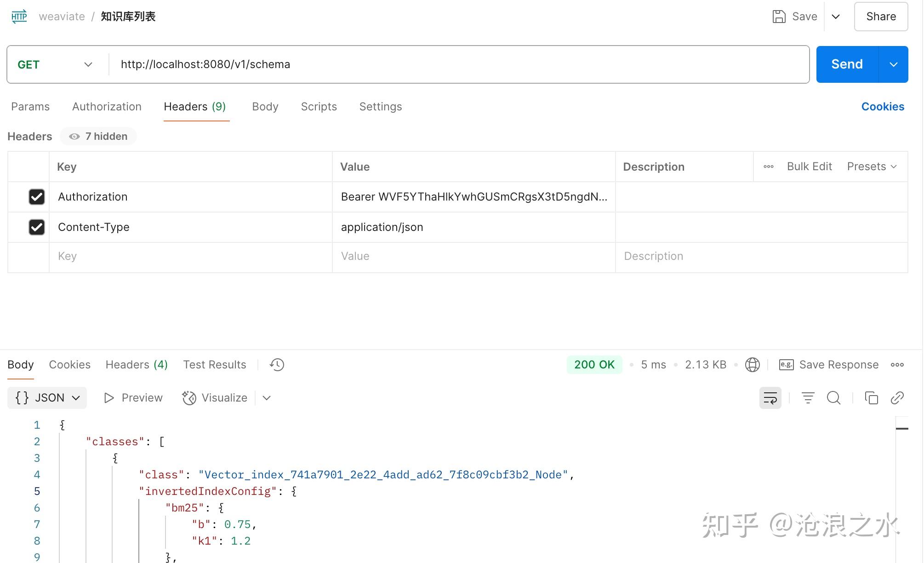Screen dimensions: 924x563
Task: Open the JSON format dropdown
Action: coord(47,398)
